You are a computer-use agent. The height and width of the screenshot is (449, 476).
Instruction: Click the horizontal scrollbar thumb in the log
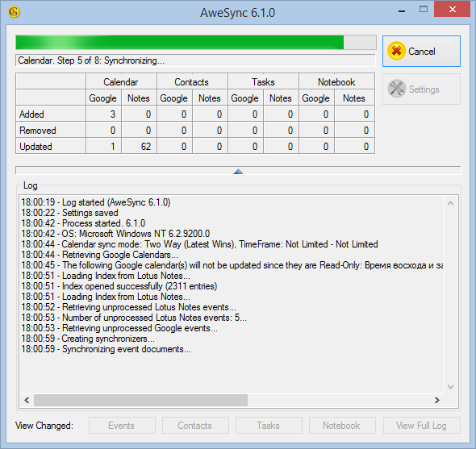(x=140, y=400)
